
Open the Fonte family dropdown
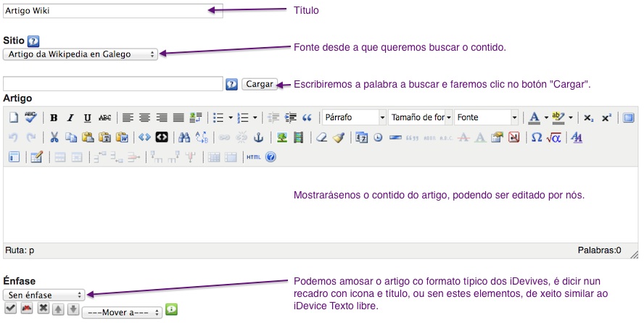pyautogui.click(x=487, y=117)
